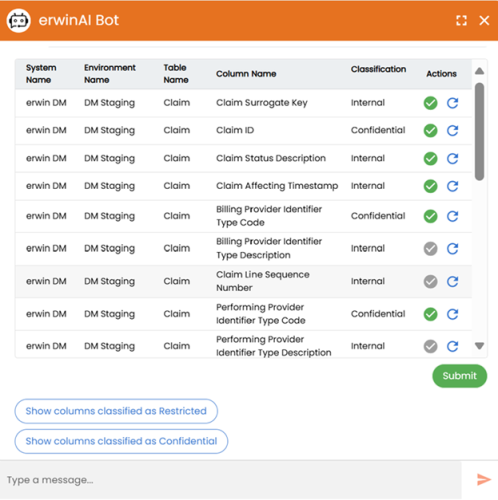Unapprove Claim ID green checkmark
The image size is (498, 500).
pos(430,130)
